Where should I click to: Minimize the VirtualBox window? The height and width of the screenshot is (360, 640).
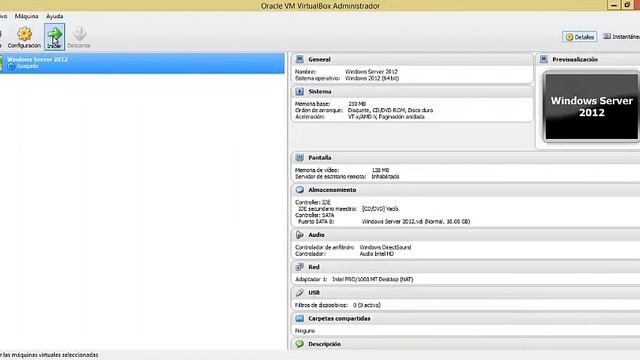click(613, 5)
